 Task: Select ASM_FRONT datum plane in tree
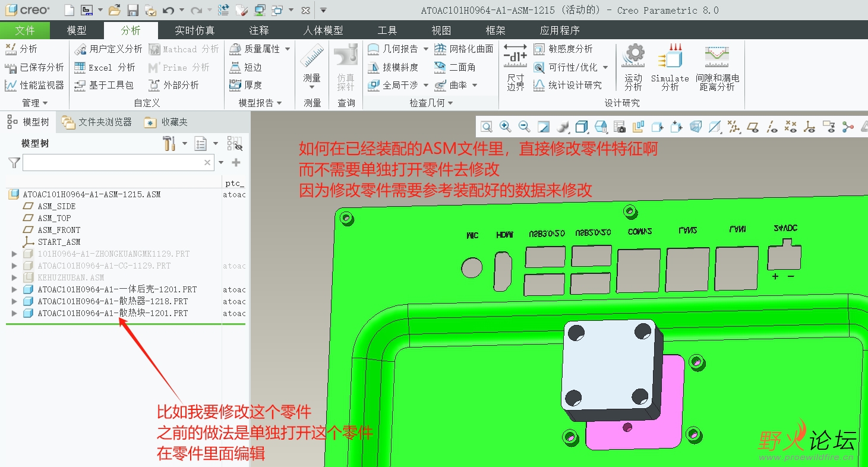[59, 230]
